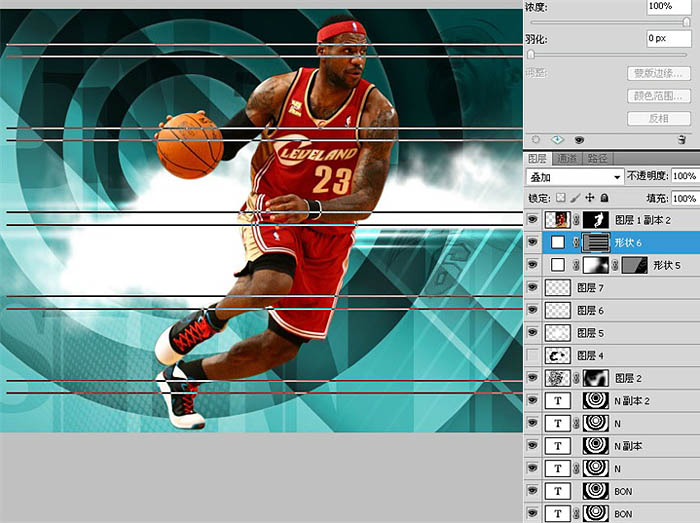Click the 图层 2 image thumbnail

pos(558,378)
